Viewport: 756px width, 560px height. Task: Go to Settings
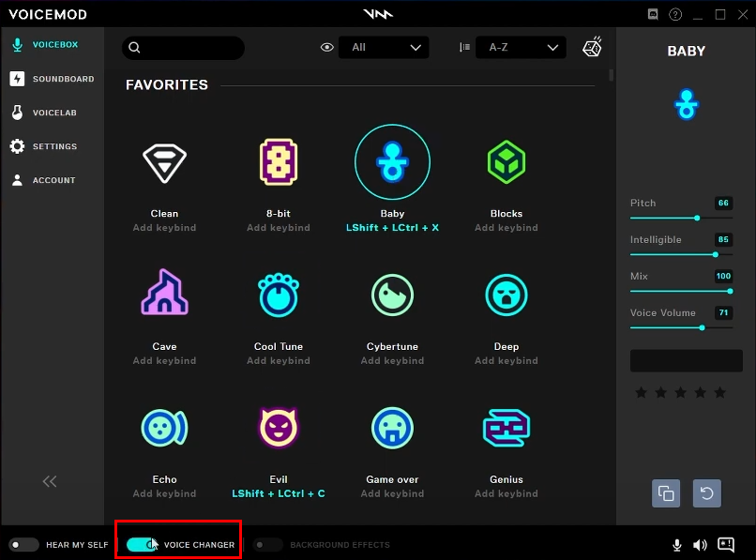tap(56, 145)
